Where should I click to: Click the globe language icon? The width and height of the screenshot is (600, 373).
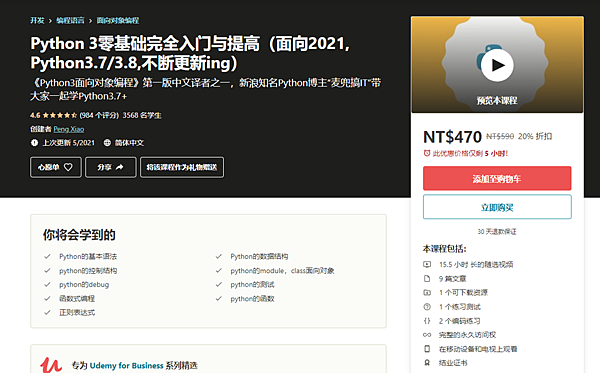coord(107,143)
